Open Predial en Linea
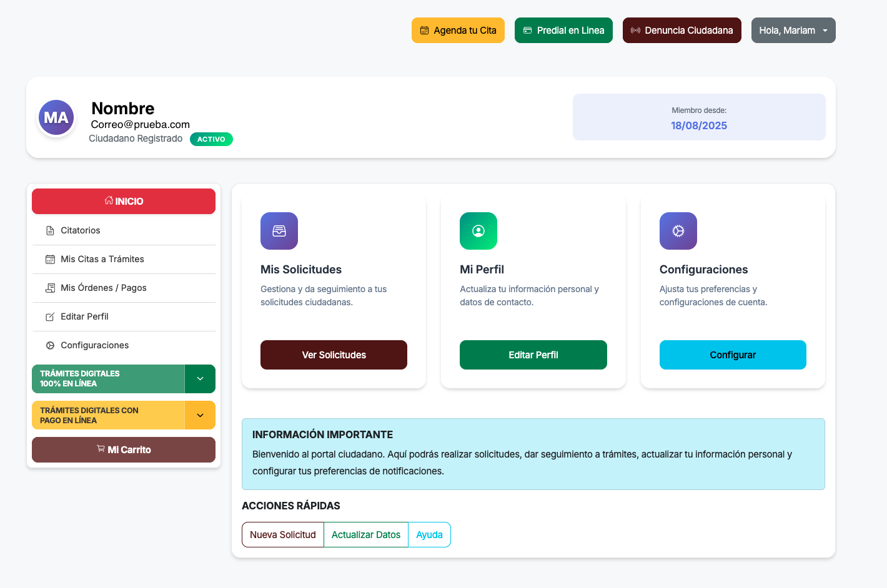The height and width of the screenshot is (588, 887). [x=563, y=31]
